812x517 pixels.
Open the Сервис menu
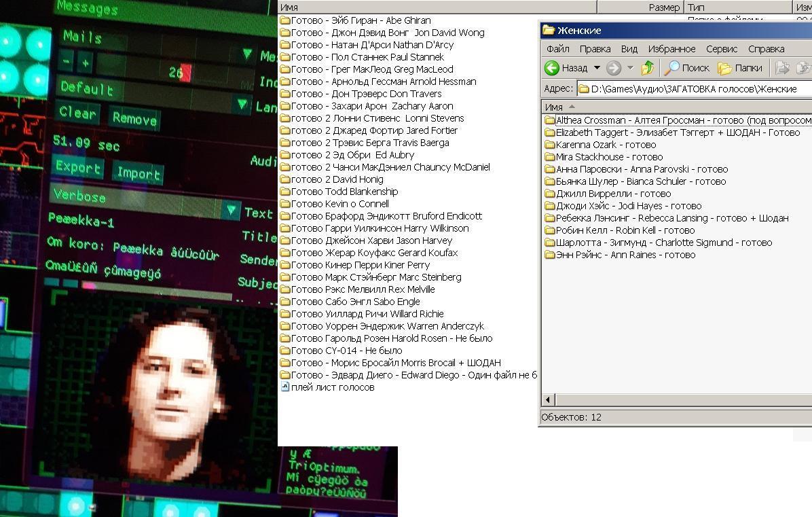tap(722, 49)
